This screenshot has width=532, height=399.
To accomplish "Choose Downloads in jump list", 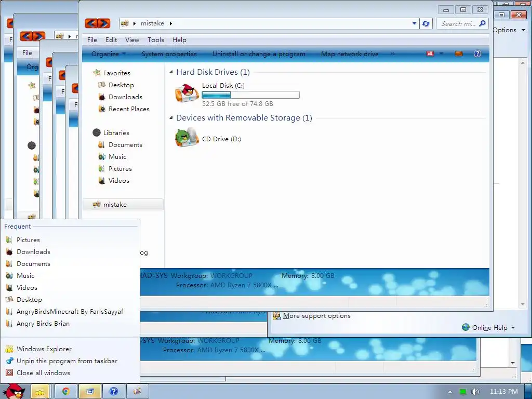I will coord(70,252).
